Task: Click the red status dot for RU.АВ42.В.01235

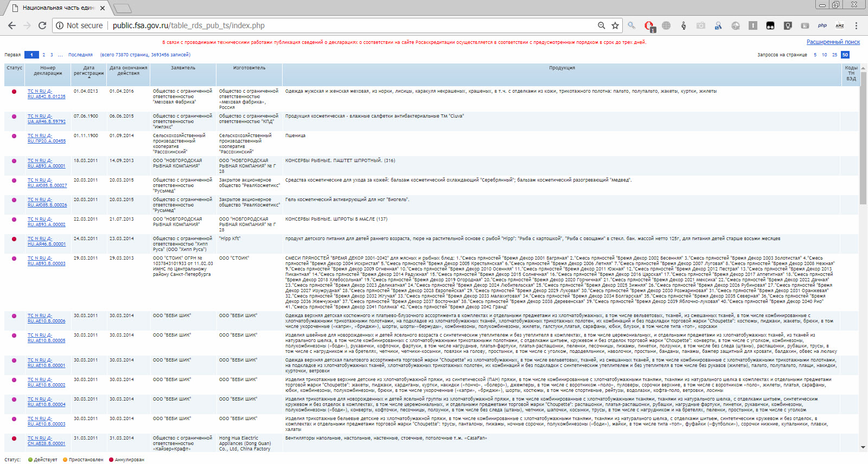Action: click(14, 92)
